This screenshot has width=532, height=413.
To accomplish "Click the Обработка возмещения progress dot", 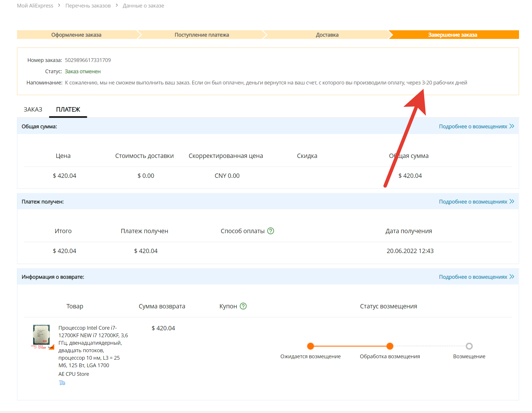I will 390,346.
